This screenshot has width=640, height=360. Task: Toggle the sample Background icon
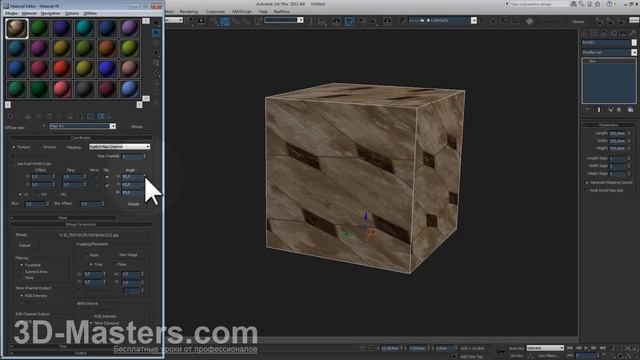click(x=156, y=43)
